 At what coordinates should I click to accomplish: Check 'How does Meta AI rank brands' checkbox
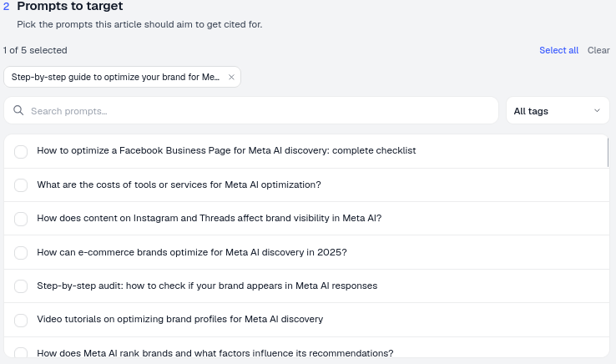(21, 352)
